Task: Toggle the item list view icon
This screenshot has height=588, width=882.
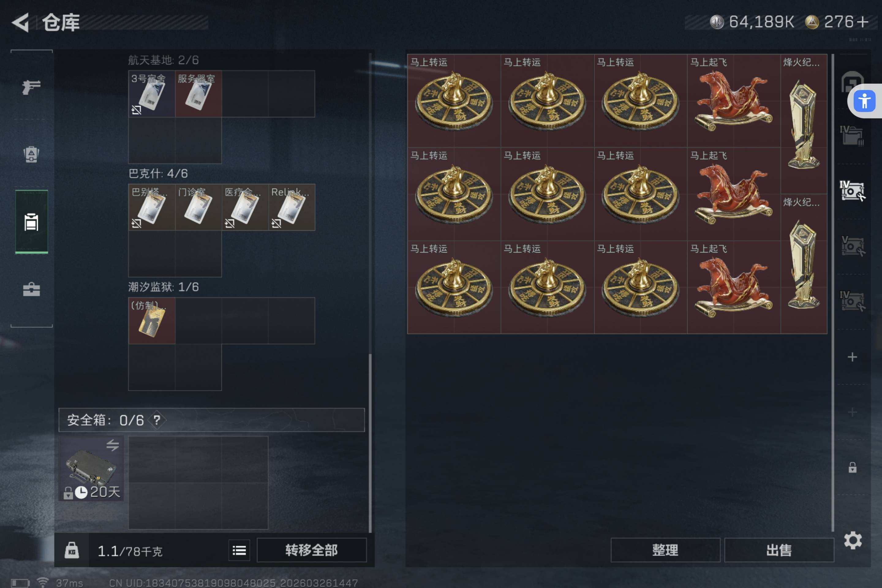Action: click(239, 550)
